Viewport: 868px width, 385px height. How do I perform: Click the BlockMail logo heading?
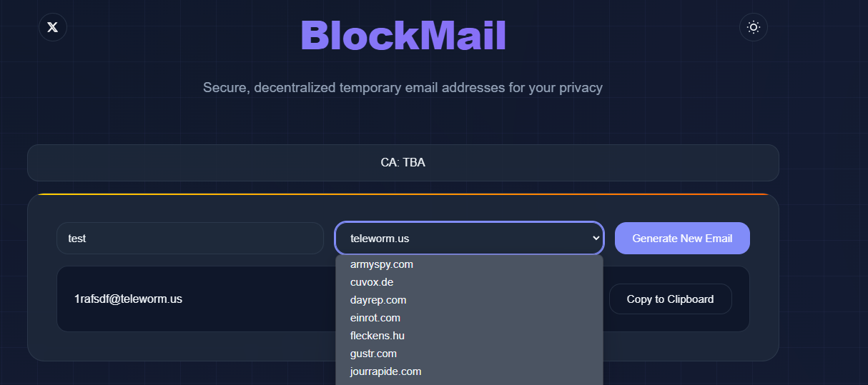click(x=403, y=35)
